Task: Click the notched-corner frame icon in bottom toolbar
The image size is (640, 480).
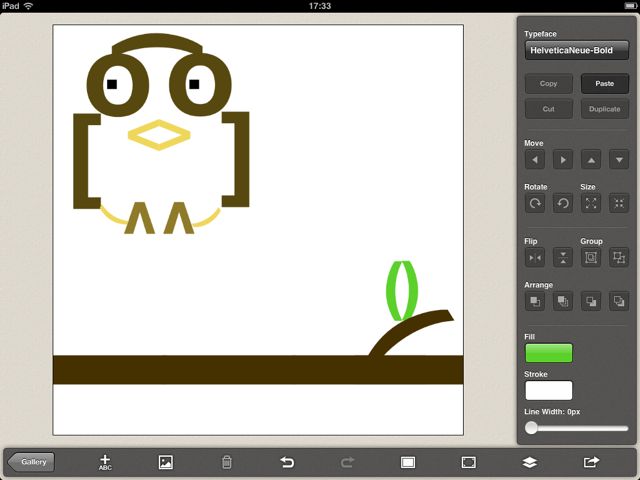Action: (x=469, y=462)
